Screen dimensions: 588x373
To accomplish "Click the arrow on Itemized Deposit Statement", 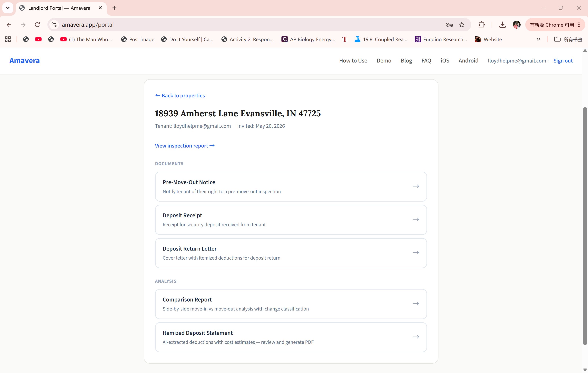I will click(416, 337).
